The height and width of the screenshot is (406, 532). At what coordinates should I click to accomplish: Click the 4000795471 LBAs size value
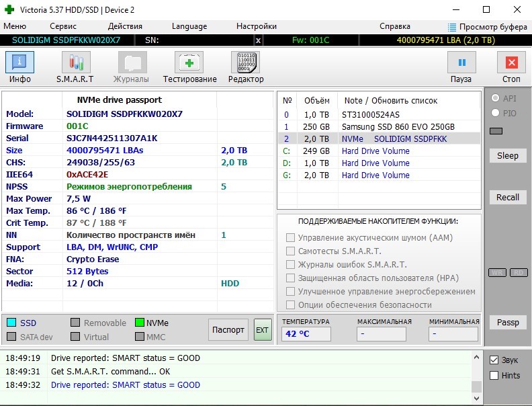[105, 151]
